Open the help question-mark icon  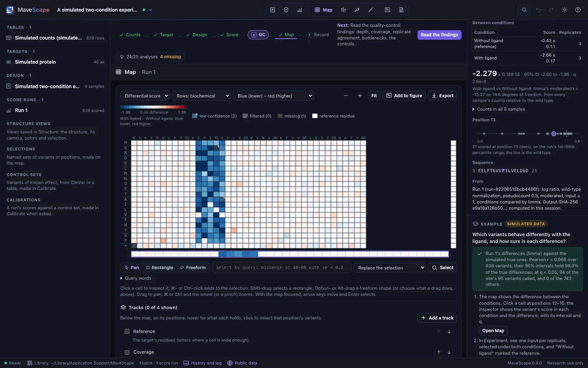point(578,10)
